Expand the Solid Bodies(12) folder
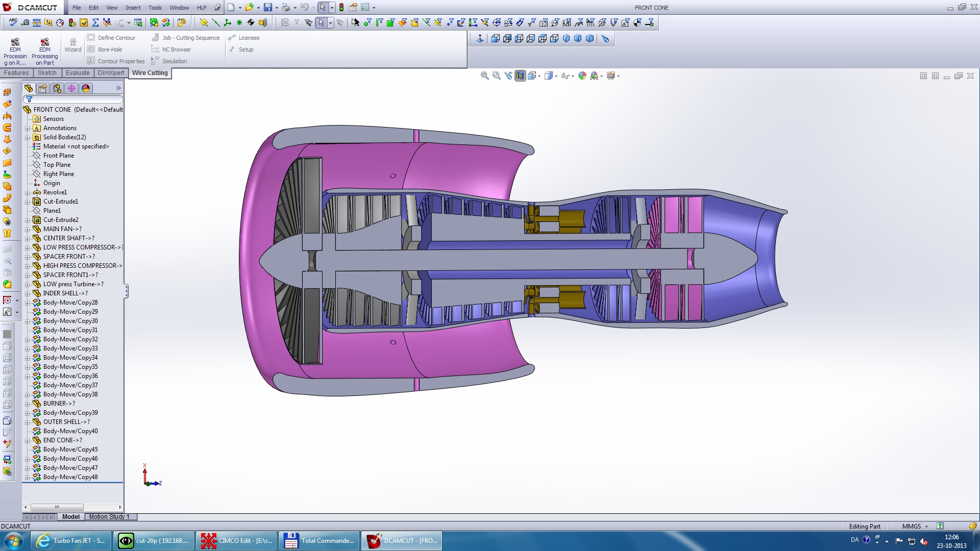This screenshot has width=980, height=551. 28,138
